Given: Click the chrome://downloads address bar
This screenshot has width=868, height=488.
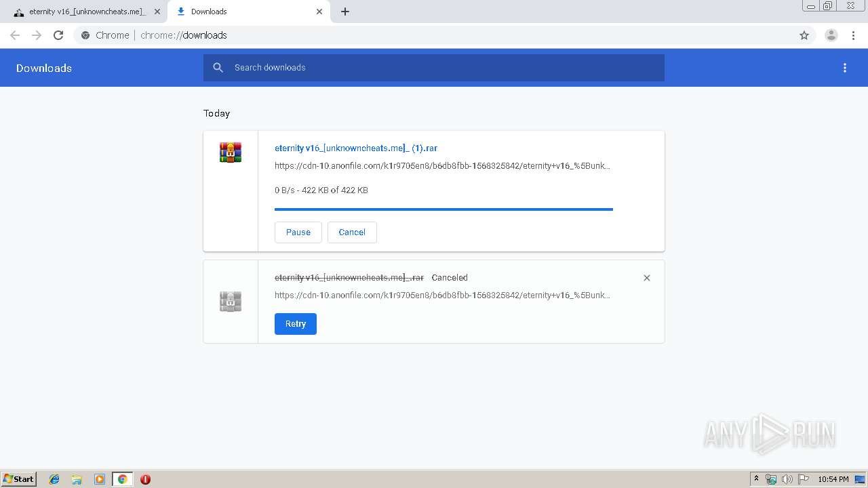Looking at the screenshot, I should click(x=434, y=35).
